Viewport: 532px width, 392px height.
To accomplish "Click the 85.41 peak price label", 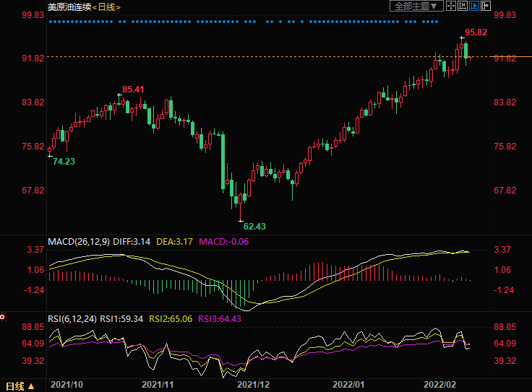I will (x=133, y=89).
